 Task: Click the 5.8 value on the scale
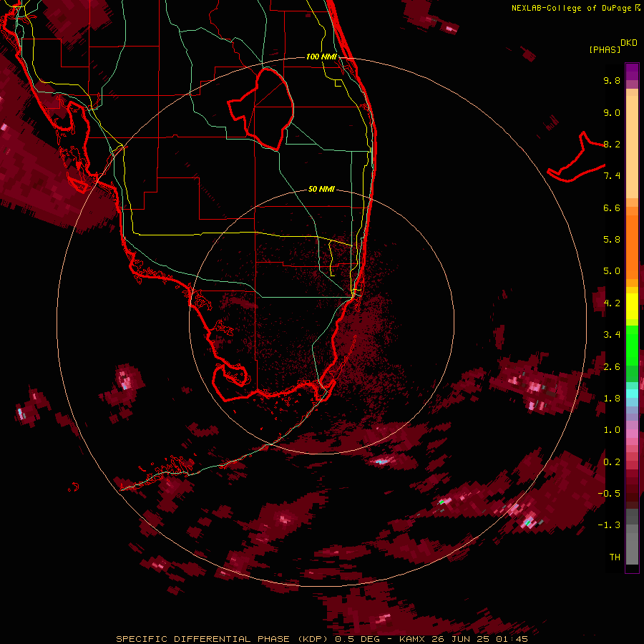click(x=612, y=240)
